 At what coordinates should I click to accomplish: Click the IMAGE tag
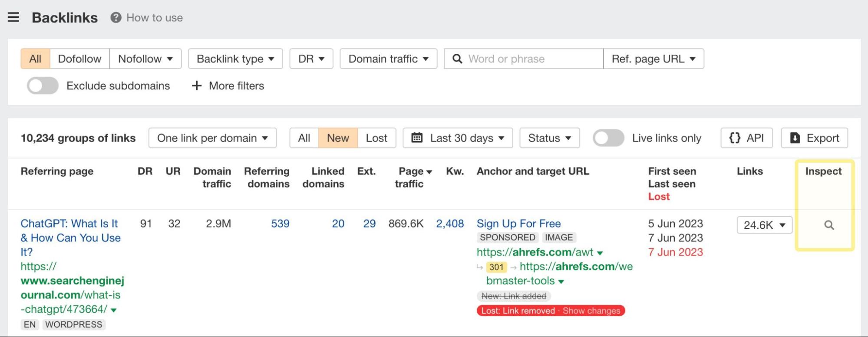point(559,238)
